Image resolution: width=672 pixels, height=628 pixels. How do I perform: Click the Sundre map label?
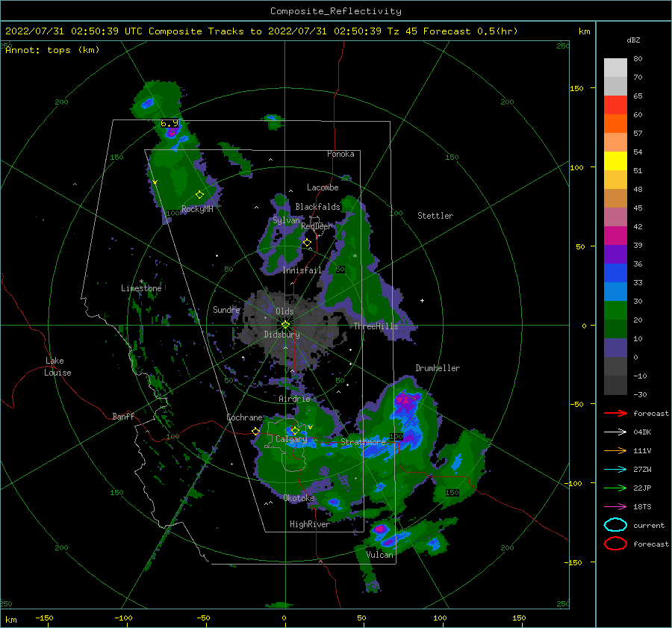226,309
